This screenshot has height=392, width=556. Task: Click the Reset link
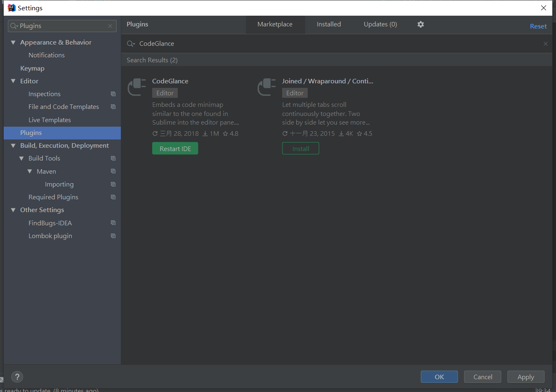pyautogui.click(x=538, y=26)
